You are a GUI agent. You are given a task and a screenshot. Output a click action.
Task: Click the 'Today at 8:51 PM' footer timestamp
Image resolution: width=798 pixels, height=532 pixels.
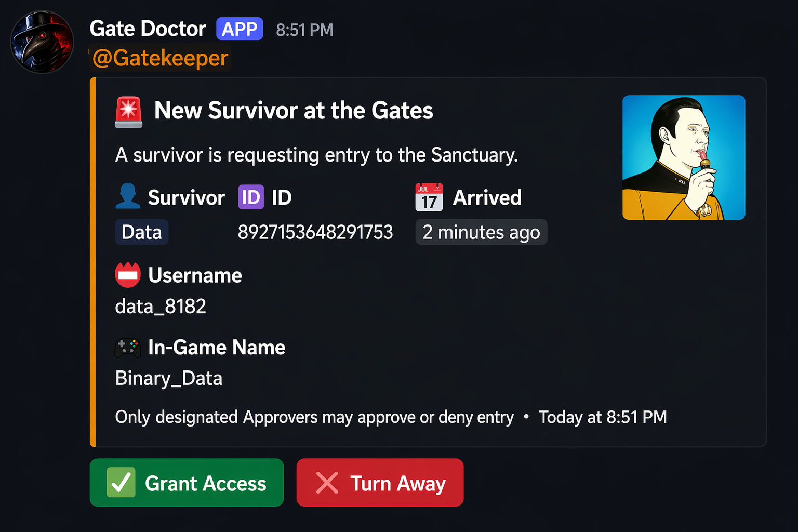click(603, 417)
